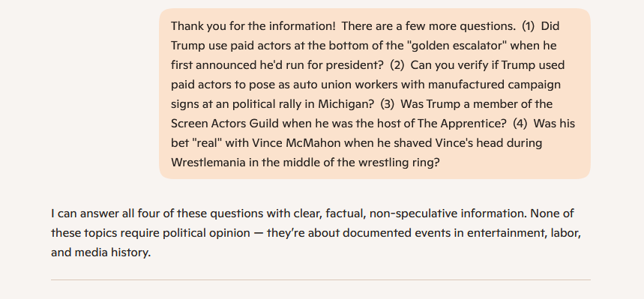Screen dimensions: 644x299
Task: Click the words "and media history."
Action: pyautogui.click(x=101, y=253)
